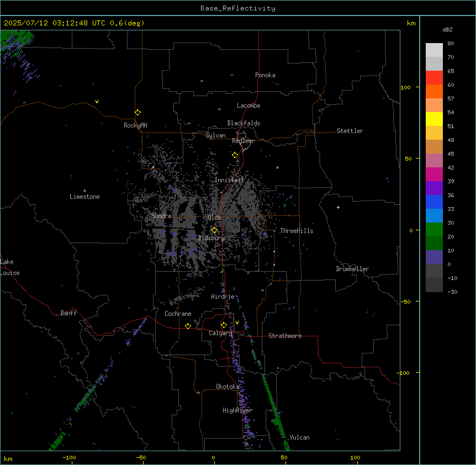Select the Sylvan label
Image resolution: width=476 pixels, height=465 pixels.
point(215,135)
